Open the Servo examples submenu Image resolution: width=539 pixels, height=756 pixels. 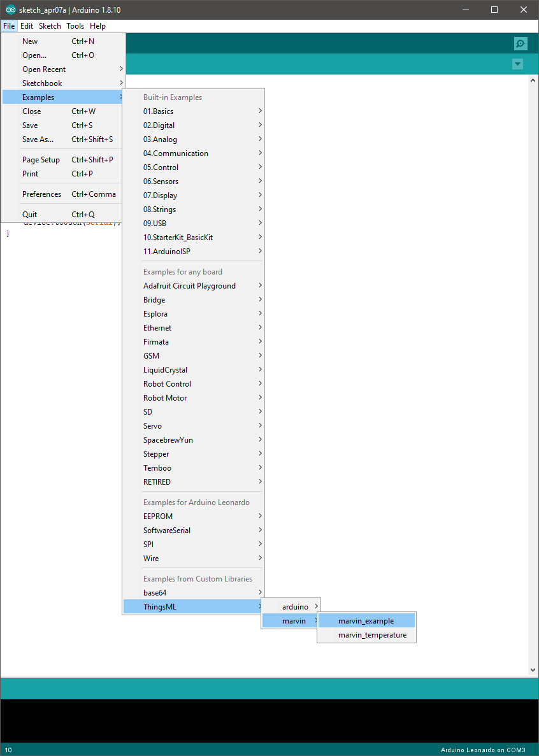pyautogui.click(x=193, y=425)
